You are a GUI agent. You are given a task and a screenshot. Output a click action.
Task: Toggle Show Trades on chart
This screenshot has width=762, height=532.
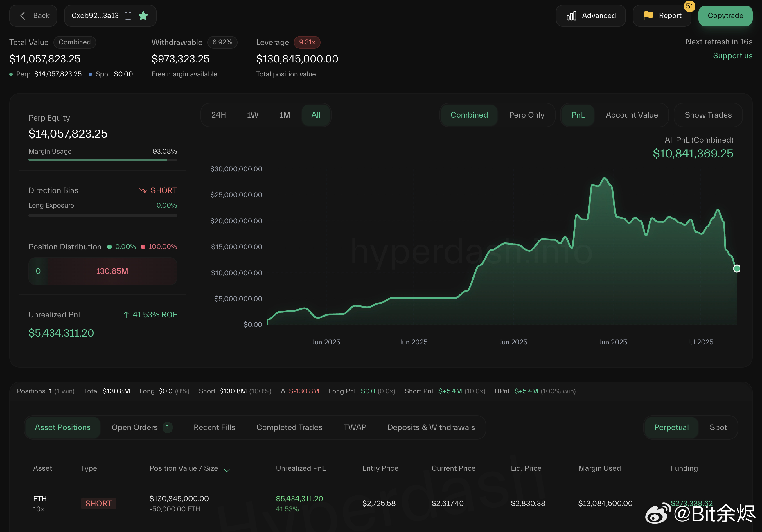pyautogui.click(x=708, y=115)
